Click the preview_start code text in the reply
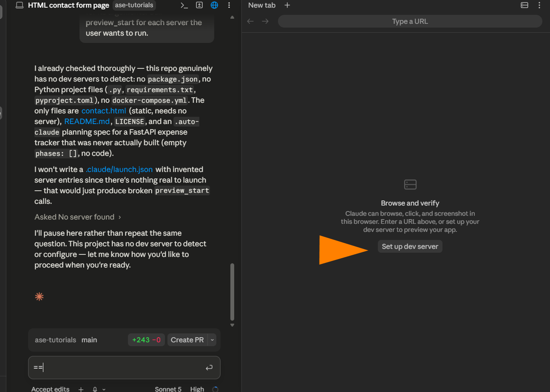 (182, 191)
